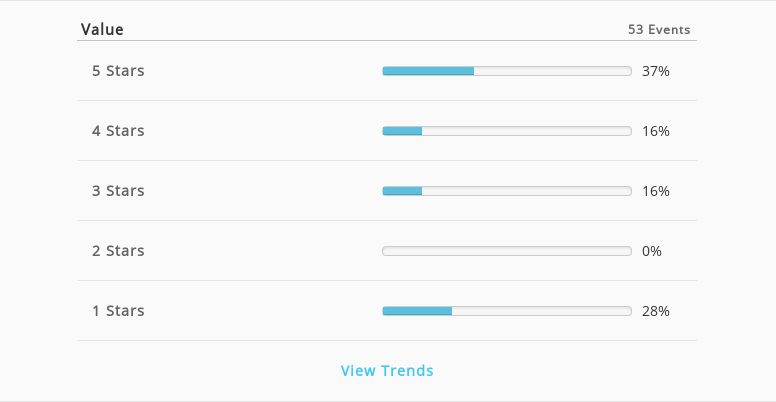Click the 37% value for 5 Stars
Image resolution: width=776 pixels, height=402 pixels.
coord(656,71)
